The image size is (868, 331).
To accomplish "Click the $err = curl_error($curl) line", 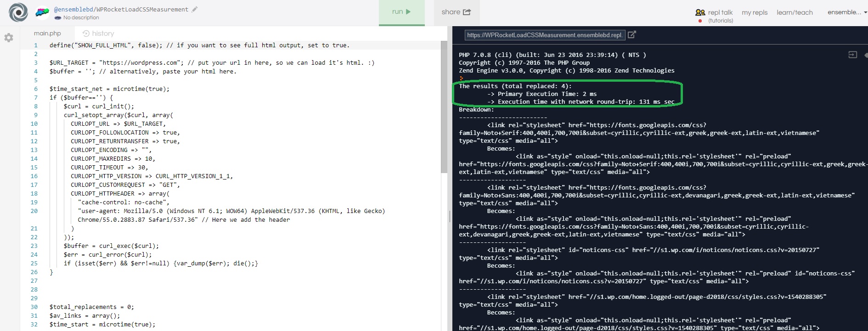I will (107, 255).
